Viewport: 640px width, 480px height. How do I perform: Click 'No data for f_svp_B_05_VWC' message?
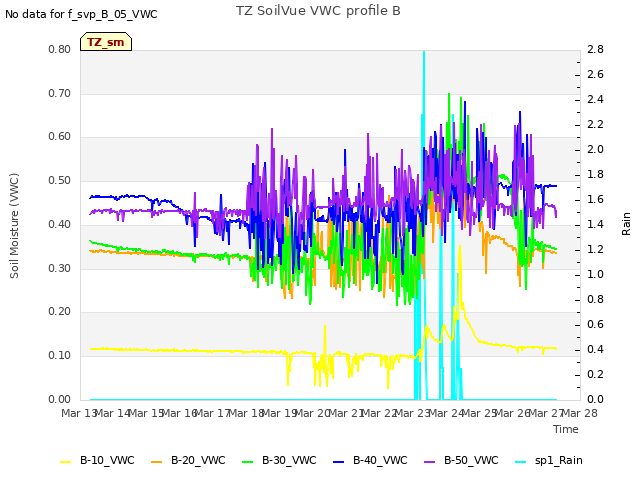coord(81,14)
